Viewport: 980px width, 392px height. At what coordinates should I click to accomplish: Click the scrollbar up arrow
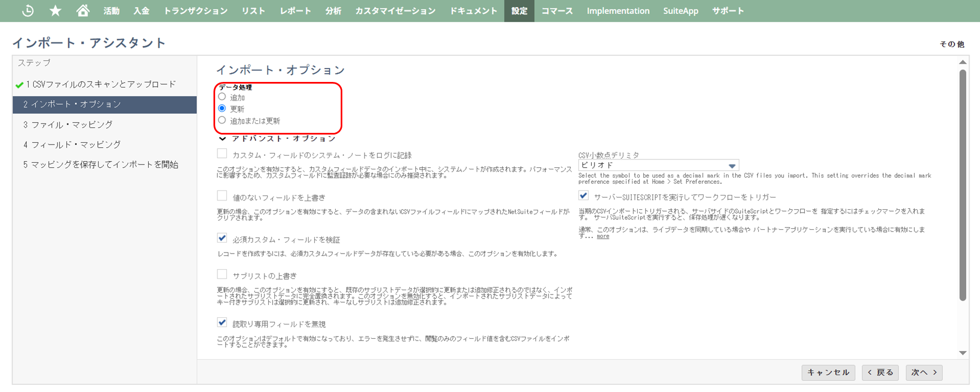963,62
